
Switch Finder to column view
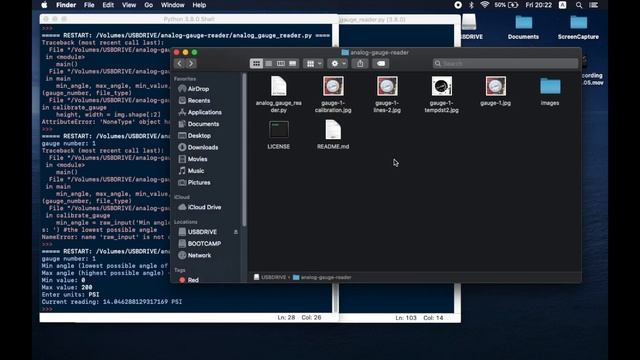point(280,63)
